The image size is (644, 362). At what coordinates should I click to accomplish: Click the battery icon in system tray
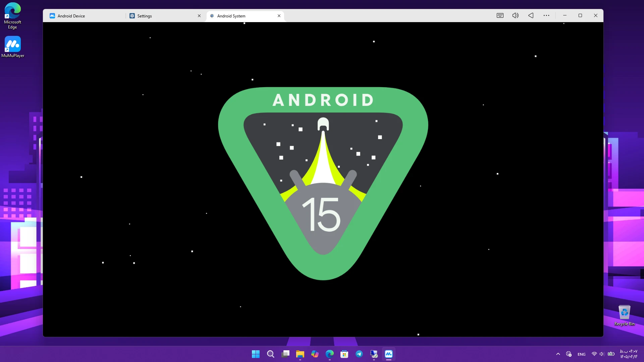coord(611,354)
